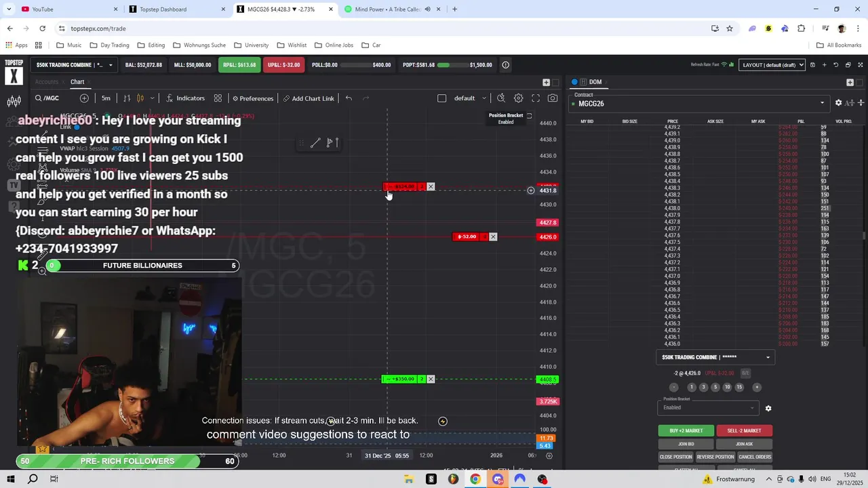Select the Chart tab
The image size is (868, 488).
pos(77,82)
